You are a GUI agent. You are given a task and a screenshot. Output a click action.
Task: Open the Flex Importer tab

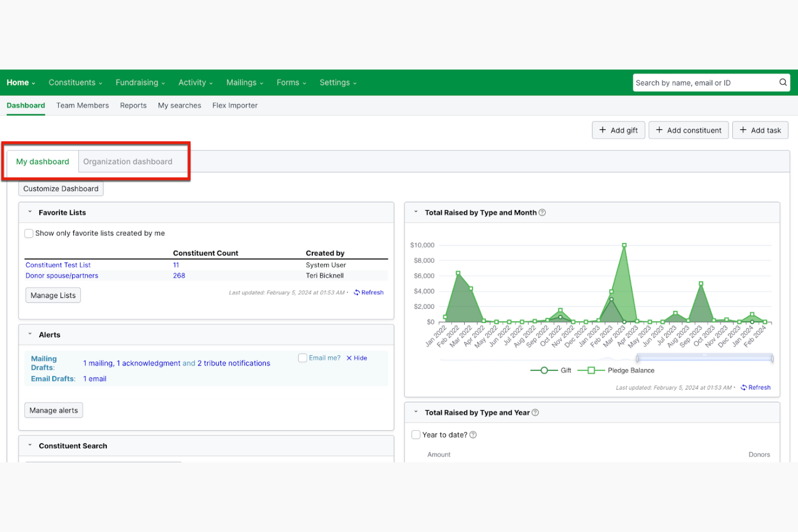pyautogui.click(x=235, y=106)
